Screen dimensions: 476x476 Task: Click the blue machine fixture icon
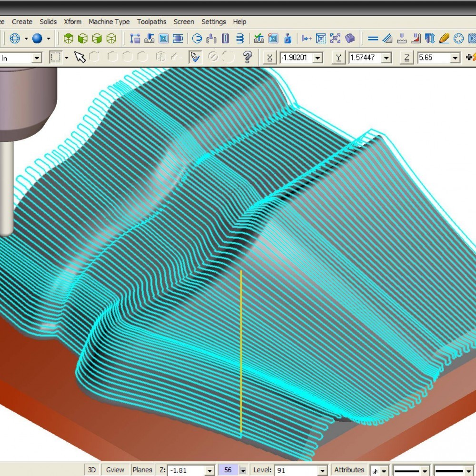(288, 39)
